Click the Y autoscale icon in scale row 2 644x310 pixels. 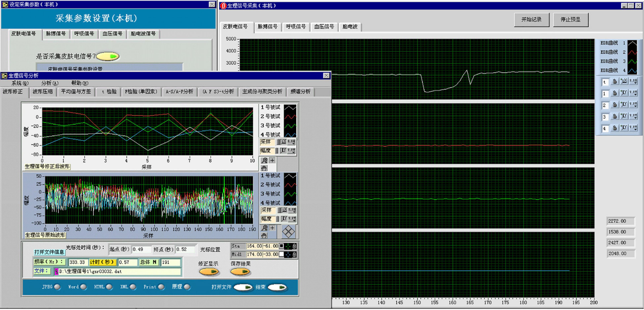click(624, 104)
